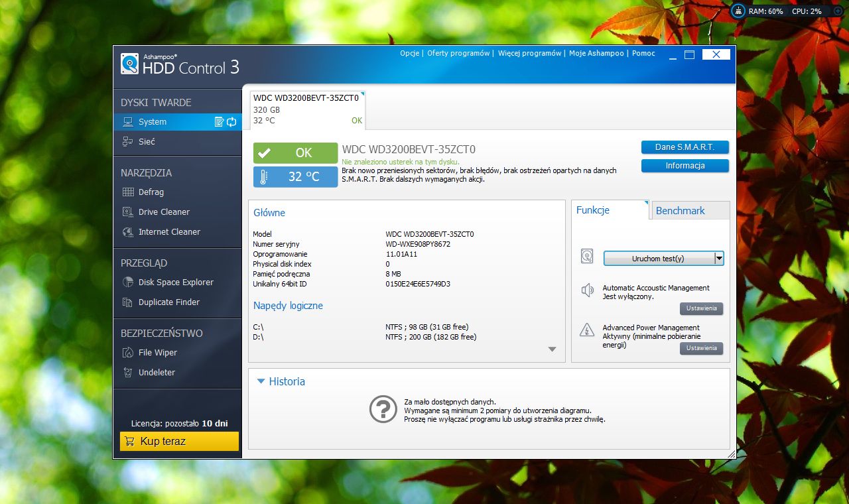849x504 pixels.
Task: Click the question mark icon in Historia
Action: pyautogui.click(x=383, y=409)
